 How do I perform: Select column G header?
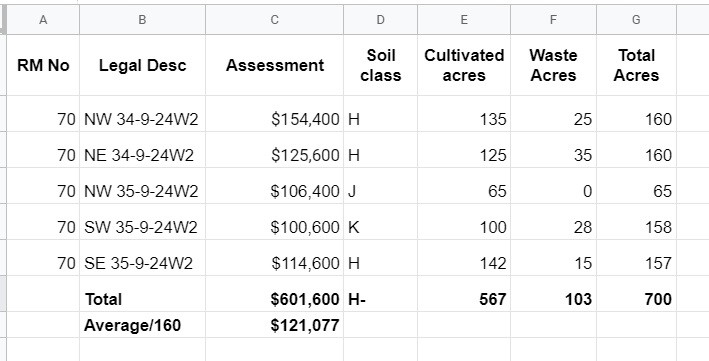(x=636, y=20)
